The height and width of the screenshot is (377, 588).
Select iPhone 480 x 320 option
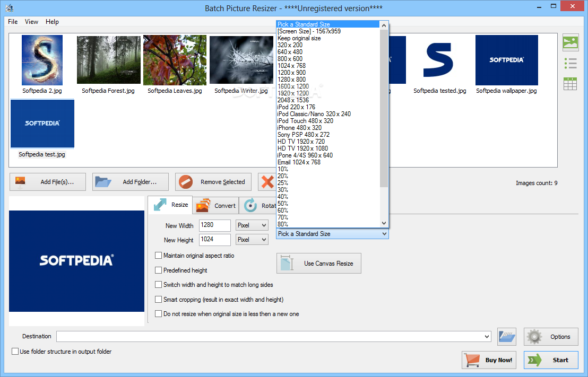pyautogui.click(x=328, y=128)
